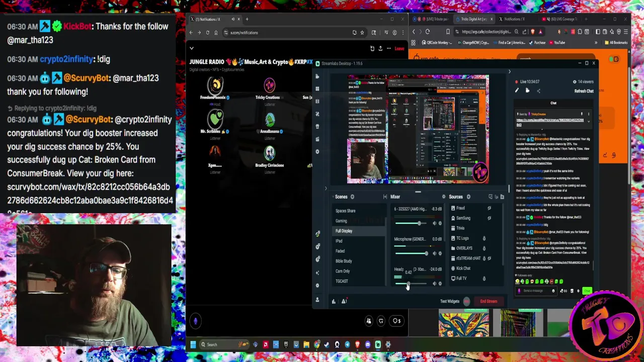
Task: Select the Gaming scene
Action: coord(341,221)
